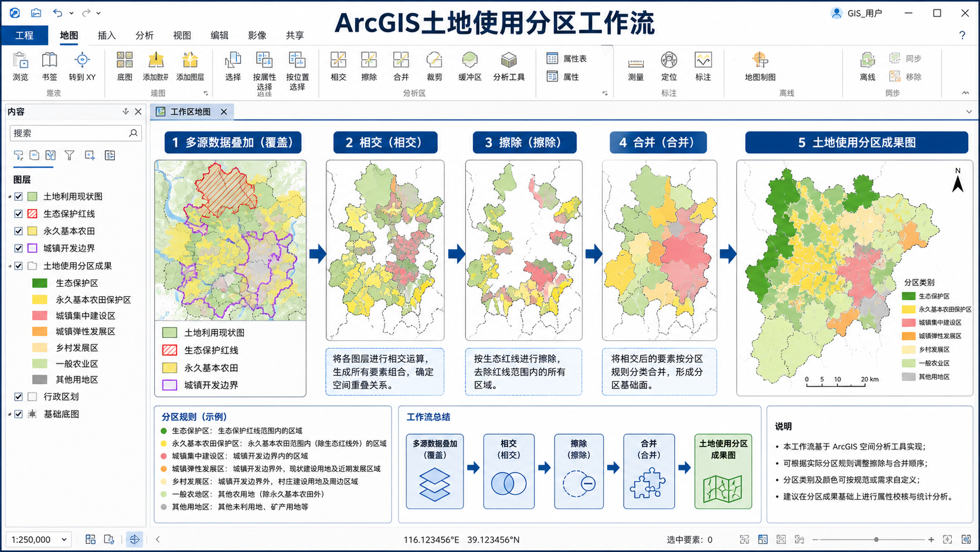980x552 pixels.
Task: Toggle 基础底图 layer checkbox
Action: tap(19, 414)
